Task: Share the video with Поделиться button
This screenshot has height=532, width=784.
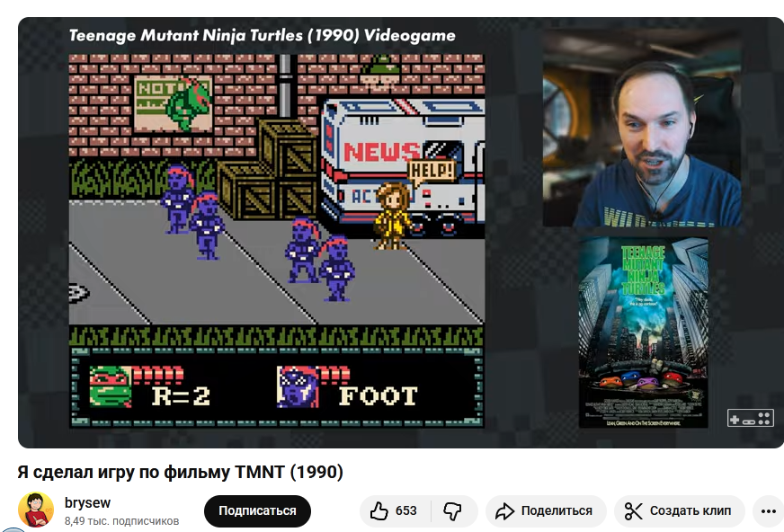Action: tap(546, 511)
